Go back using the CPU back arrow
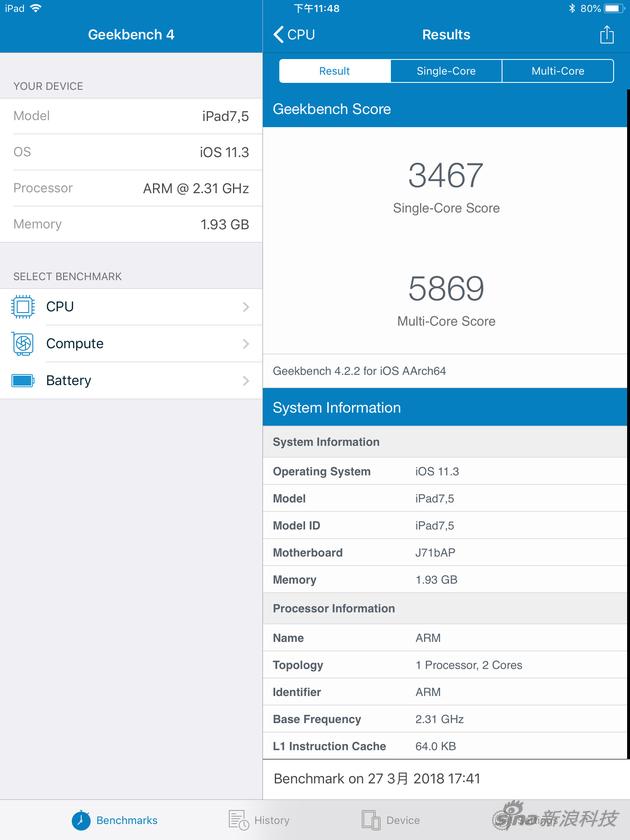Image resolution: width=630 pixels, height=840 pixels. point(294,35)
